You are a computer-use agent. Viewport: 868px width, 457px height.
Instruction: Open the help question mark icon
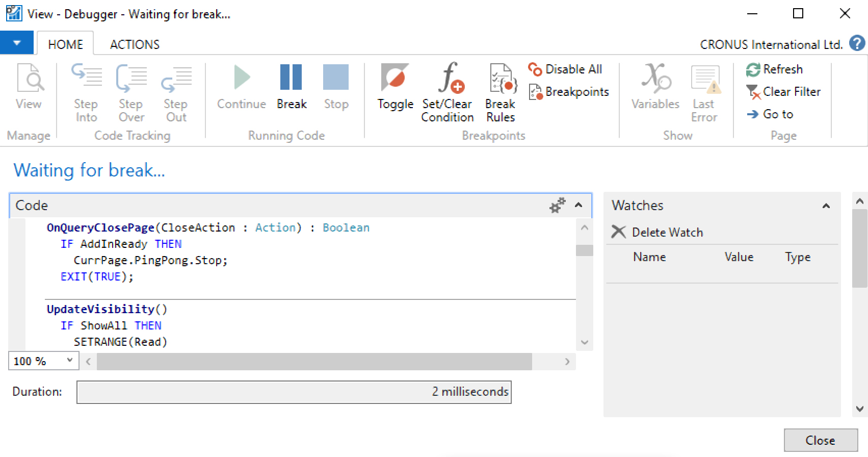[x=857, y=43]
